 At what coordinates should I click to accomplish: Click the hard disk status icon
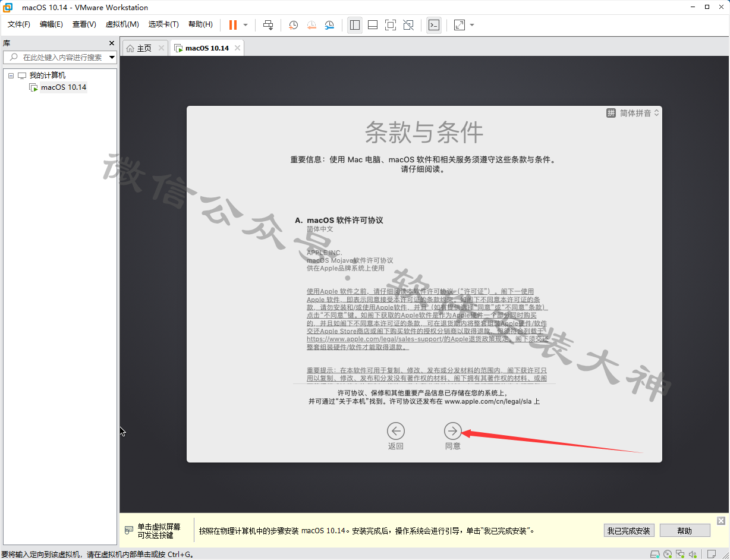(x=655, y=554)
